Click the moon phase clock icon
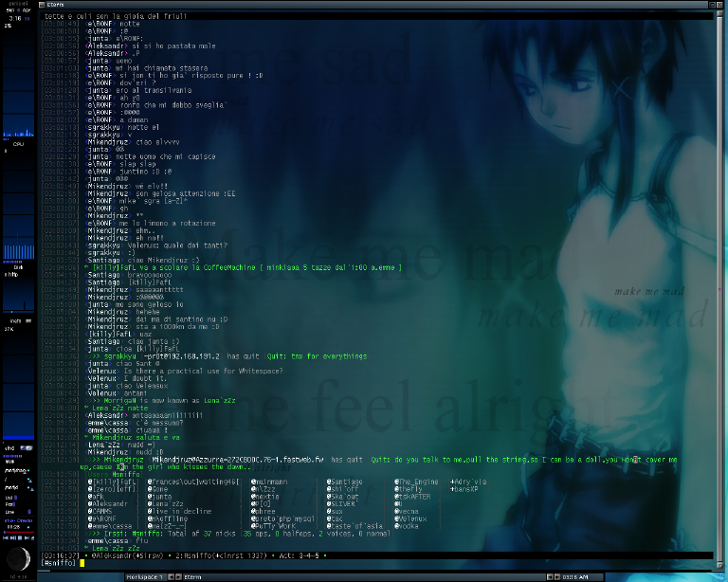 pos(19,558)
